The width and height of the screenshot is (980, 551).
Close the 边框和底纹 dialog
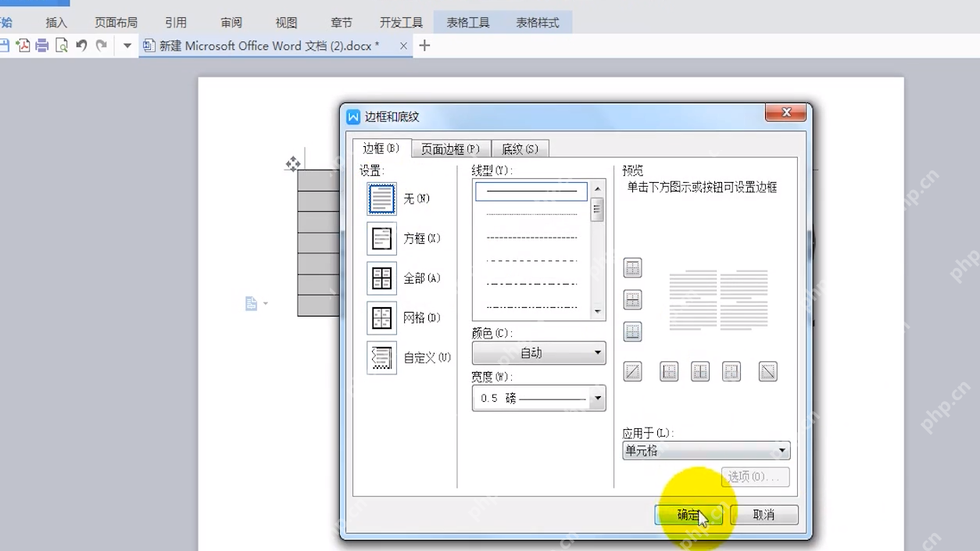pos(786,113)
